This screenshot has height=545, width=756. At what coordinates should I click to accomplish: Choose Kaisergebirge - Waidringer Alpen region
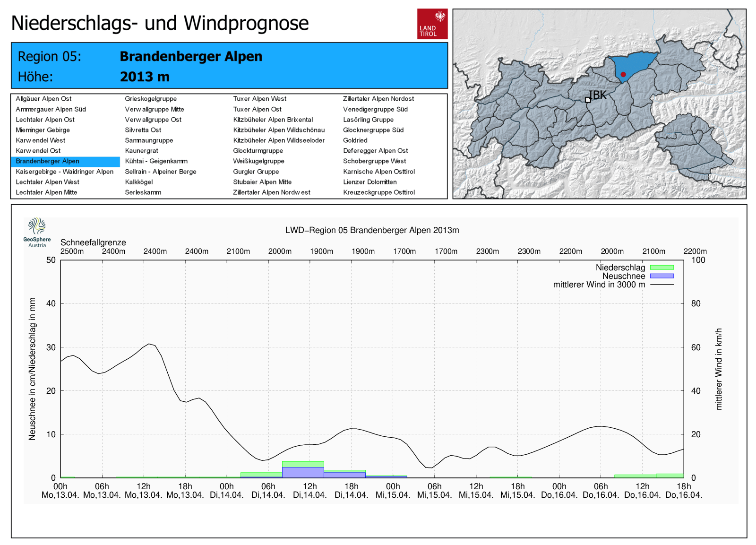(64, 172)
